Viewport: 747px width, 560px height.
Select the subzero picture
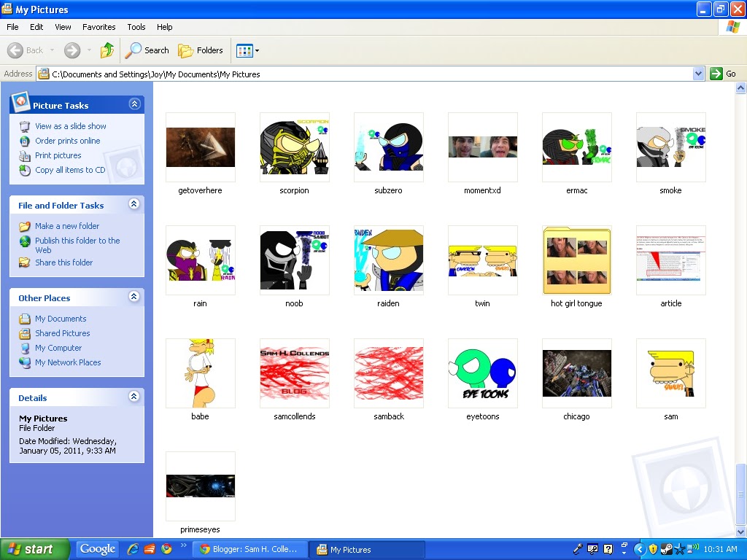(x=388, y=147)
